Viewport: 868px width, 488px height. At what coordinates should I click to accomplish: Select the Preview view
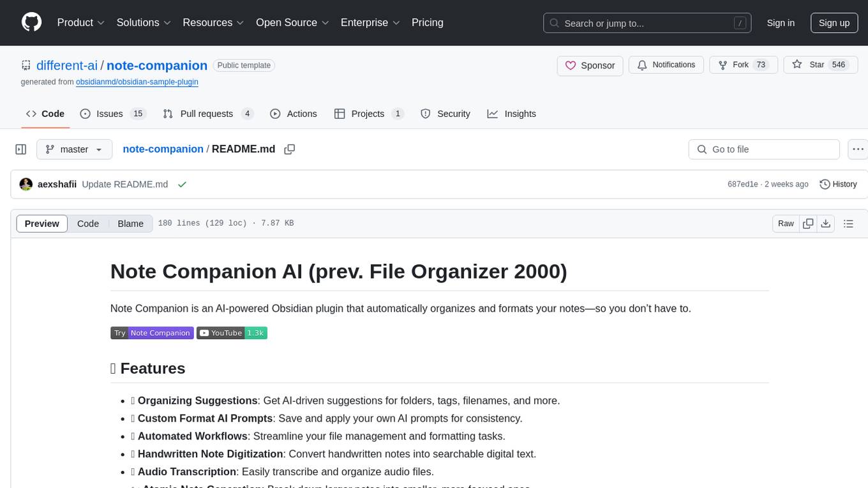[x=42, y=224]
